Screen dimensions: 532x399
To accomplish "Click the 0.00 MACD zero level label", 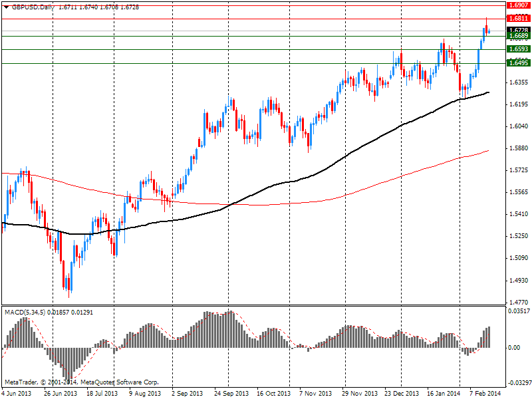I will click(514, 347).
